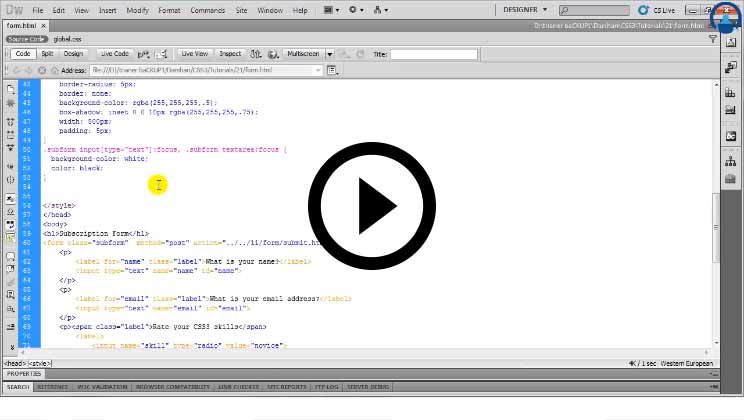Click the Extend Dreamweaver gear icon
The width and height of the screenshot is (744, 420).
[x=355, y=10]
